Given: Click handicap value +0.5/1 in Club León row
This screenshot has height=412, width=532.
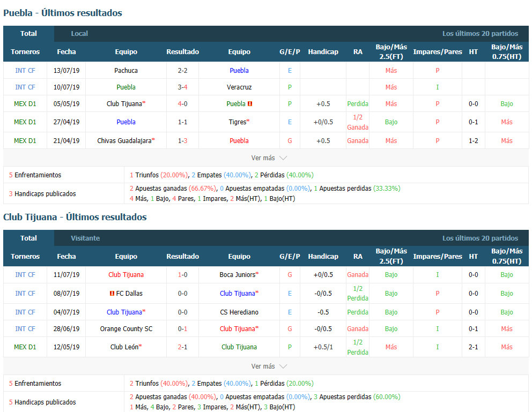Looking at the screenshot, I should [323, 347].
